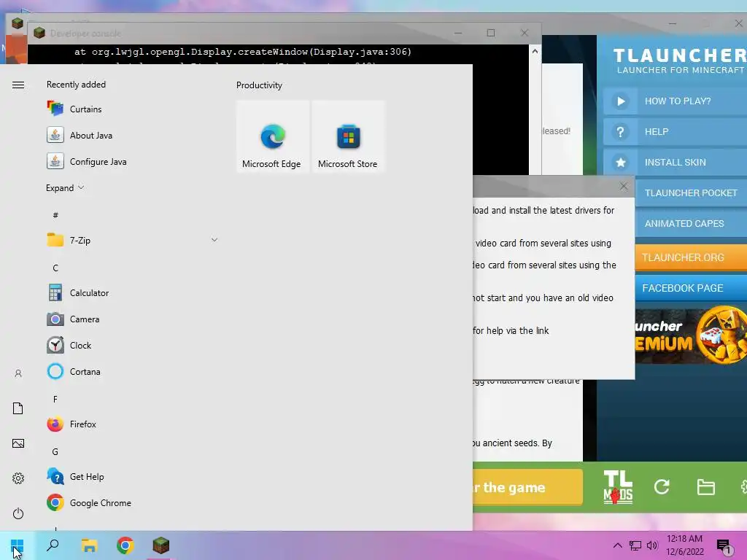
Task: Open FACEBOOK PAGE button
Action: 691,288
